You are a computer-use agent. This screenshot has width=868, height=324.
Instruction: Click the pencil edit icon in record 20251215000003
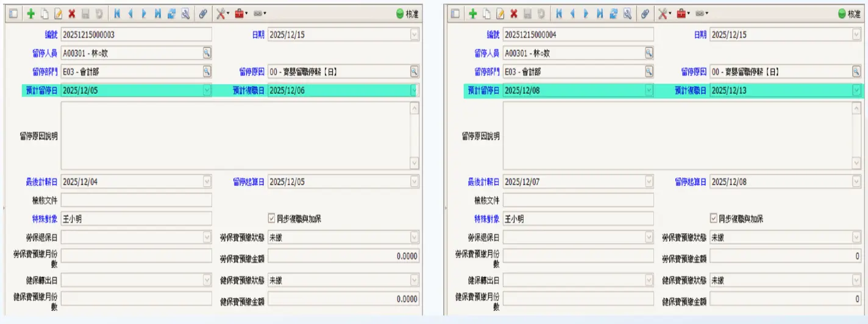[59, 13]
